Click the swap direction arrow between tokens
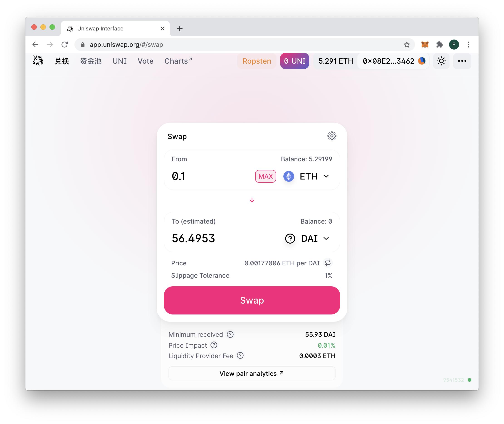 tap(252, 200)
